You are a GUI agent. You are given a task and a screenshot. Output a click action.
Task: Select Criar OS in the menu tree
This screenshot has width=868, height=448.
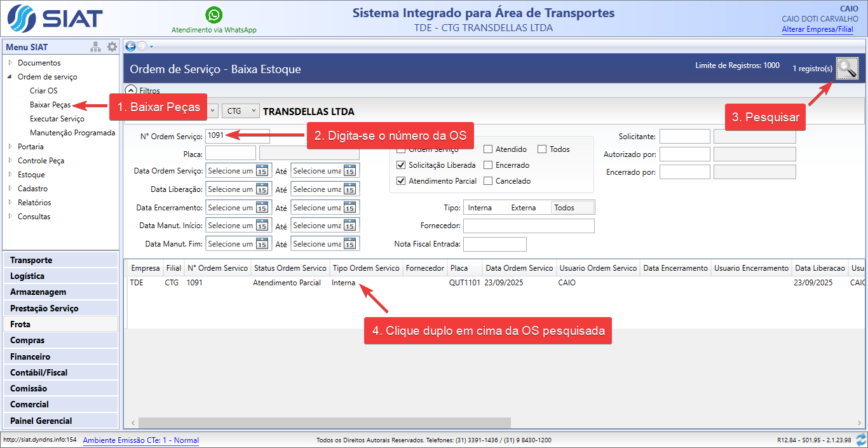tap(43, 91)
